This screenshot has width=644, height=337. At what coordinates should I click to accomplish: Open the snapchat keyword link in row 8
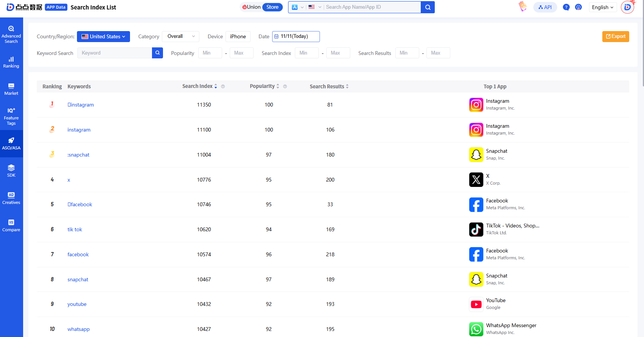78,279
